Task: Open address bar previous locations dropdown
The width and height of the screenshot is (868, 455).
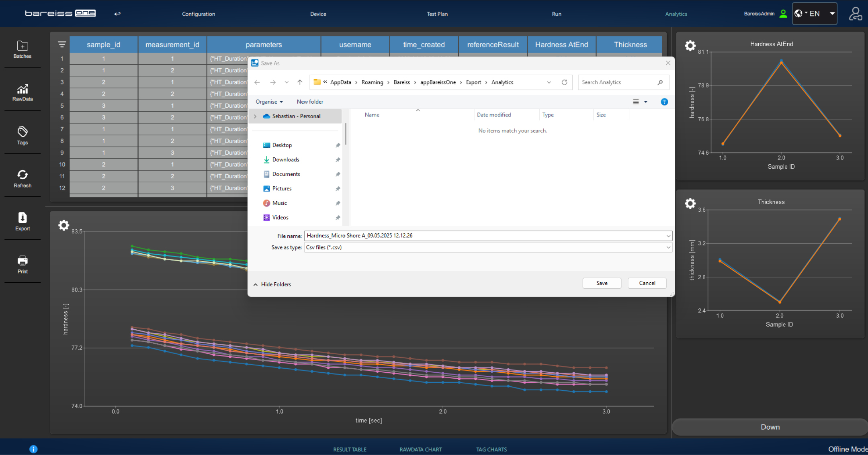Action: (x=549, y=82)
